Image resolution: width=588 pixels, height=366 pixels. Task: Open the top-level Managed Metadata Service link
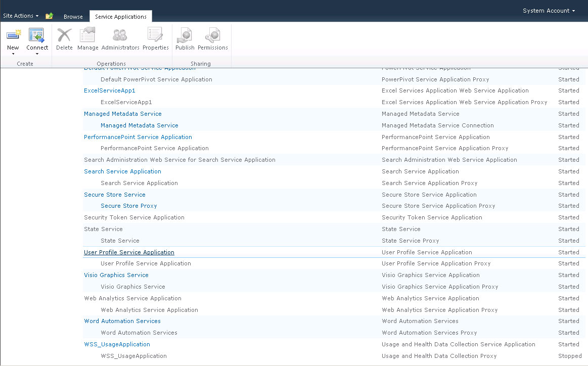pos(123,114)
